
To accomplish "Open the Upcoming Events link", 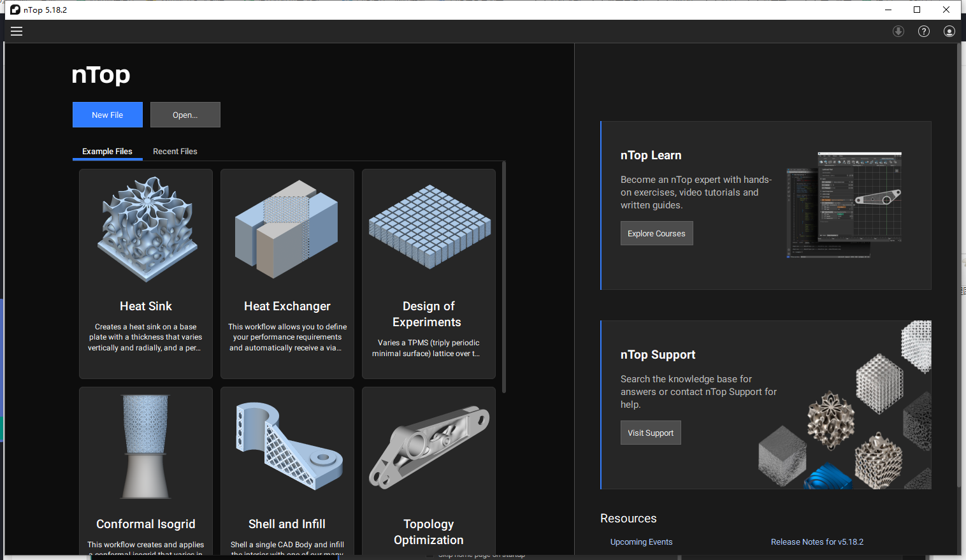I will pyautogui.click(x=641, y=542).
